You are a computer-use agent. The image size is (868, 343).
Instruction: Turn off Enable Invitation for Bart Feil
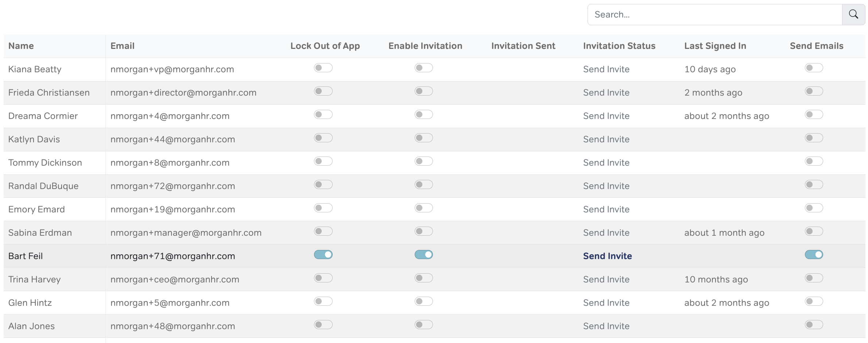423,255
